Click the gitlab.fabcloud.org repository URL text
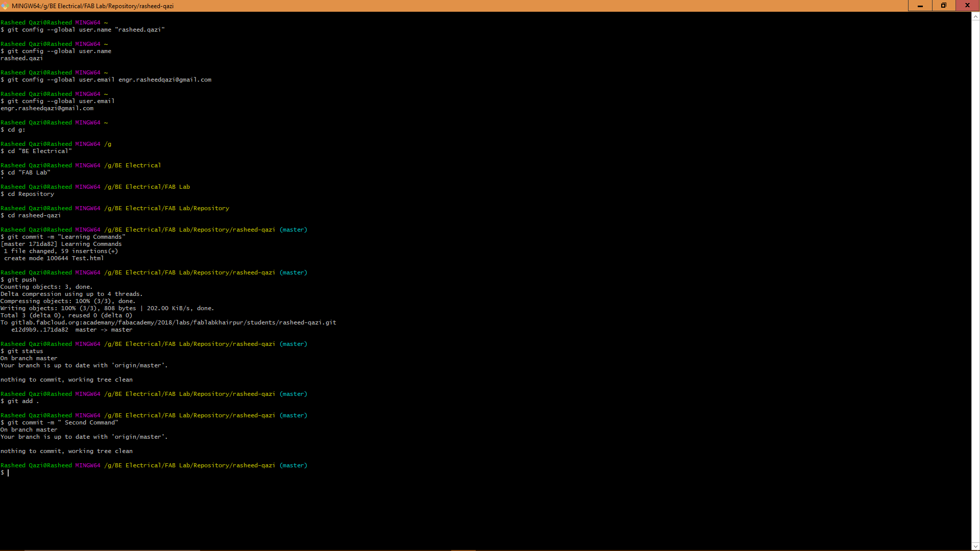Screen dimensions: 980x551 [x=174, y=322]
